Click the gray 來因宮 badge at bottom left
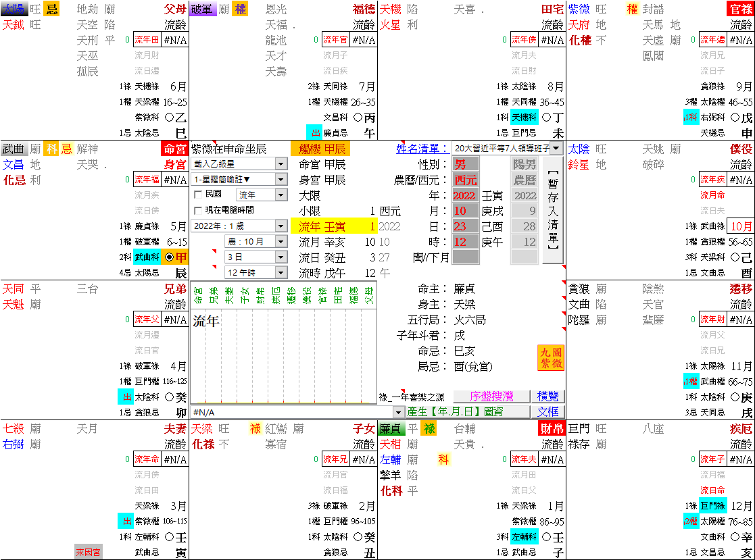Screen dimensions: 755x560 tap(89, 552)
